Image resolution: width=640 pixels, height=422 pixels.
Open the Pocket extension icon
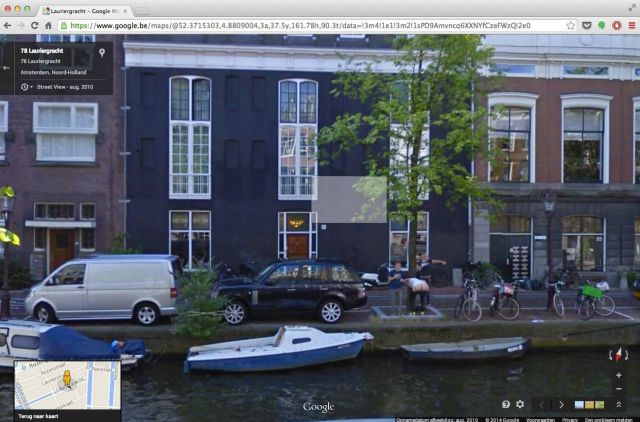click(x=586, y=26)
